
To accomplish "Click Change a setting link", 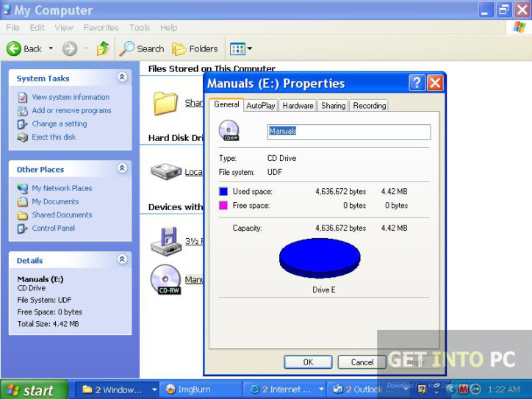I will point(60,124).
